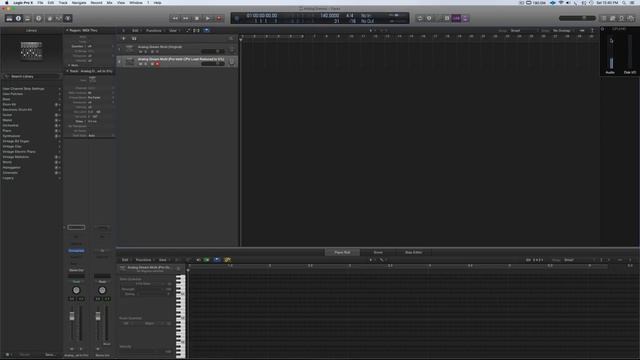Image resolution: width=640 pixels, height=360 pixels.
Task: Select the Library instrument thumbnail image
Action: [x=31, y=51]
